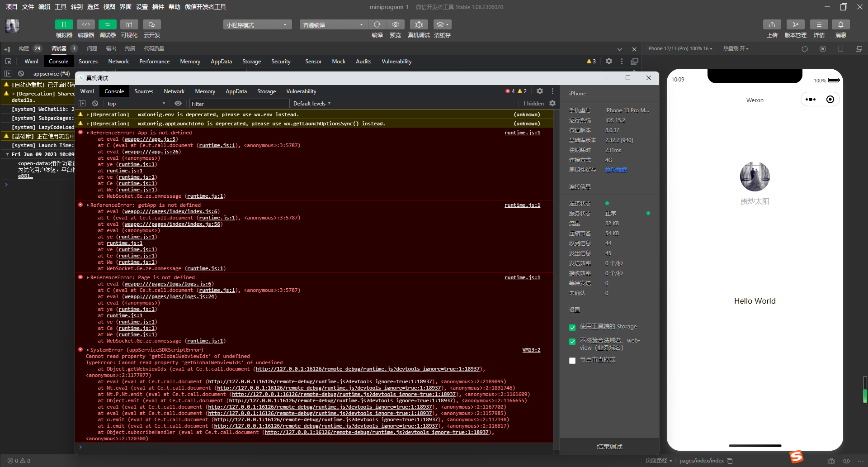
Task: Toggle the 模拟器 simulator panel button
Action: pos(64,24)
